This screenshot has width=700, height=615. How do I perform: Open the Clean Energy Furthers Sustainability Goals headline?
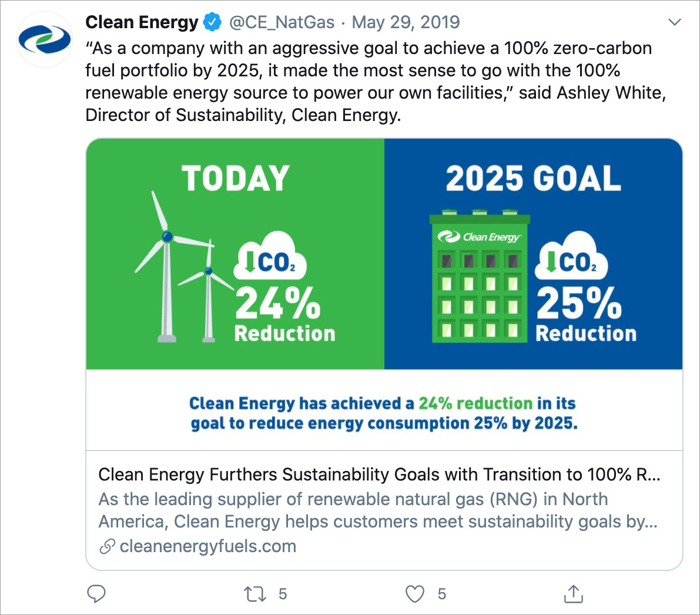point(379,475)
